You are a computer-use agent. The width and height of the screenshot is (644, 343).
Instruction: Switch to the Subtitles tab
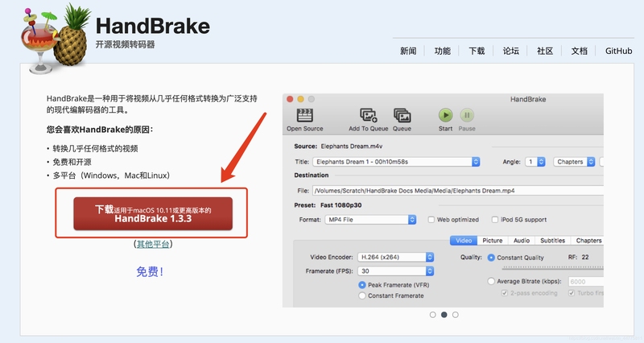pyautogui.click(x=552, y=241)
